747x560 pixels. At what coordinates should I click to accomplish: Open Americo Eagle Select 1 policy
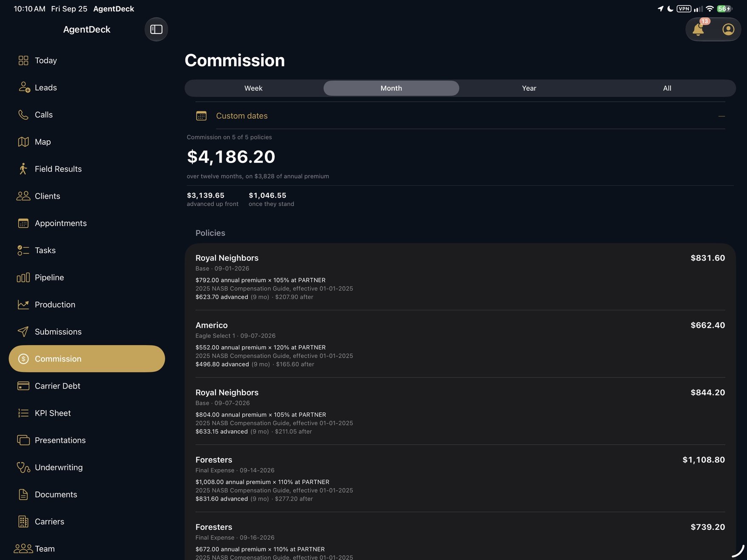[x=460, y=344]
